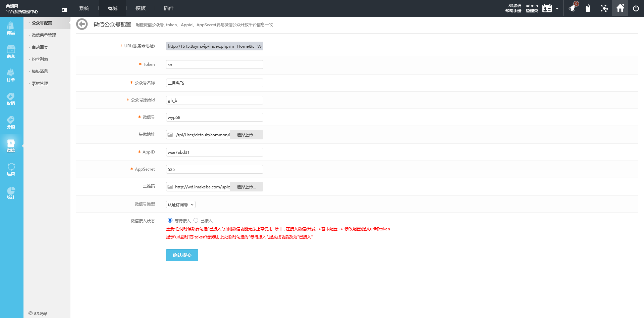Open notifications bell icon
The image size is (644, 318).
572,8
